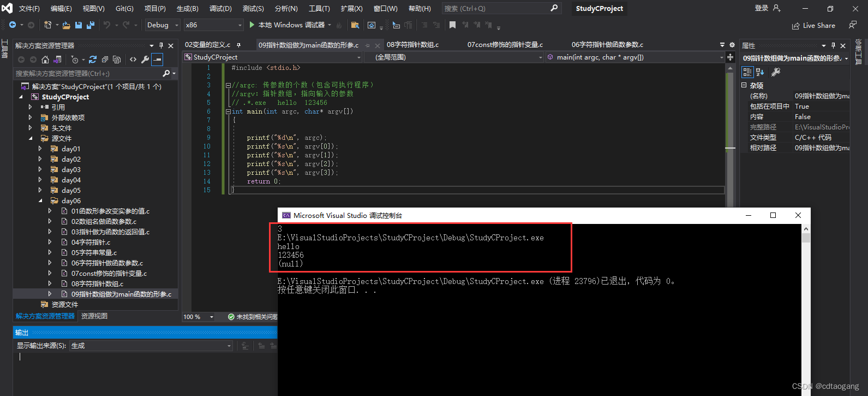Open the Debug configuration dropdown
The height and width of the screenshot is (396, 868).
pyautogui.click(x=162, y=25)
